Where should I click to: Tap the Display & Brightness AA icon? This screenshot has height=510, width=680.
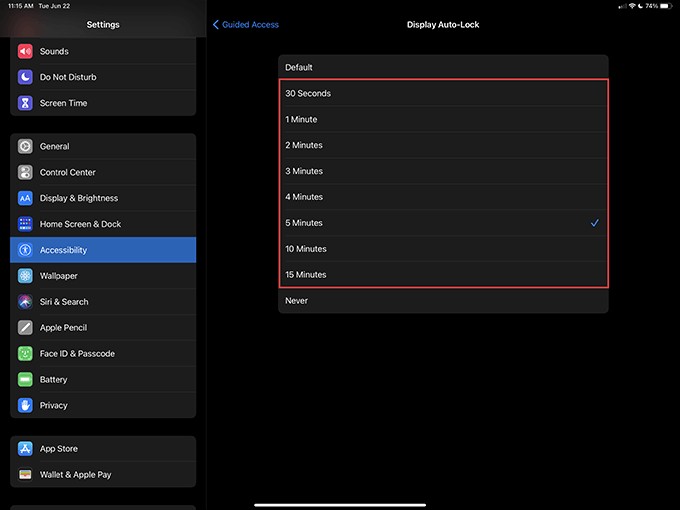coord(25,198)
